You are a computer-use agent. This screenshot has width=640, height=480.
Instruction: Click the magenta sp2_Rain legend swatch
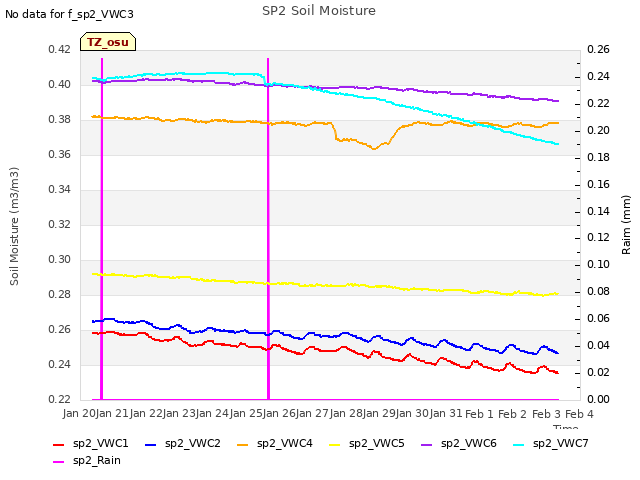pos(59,462)
